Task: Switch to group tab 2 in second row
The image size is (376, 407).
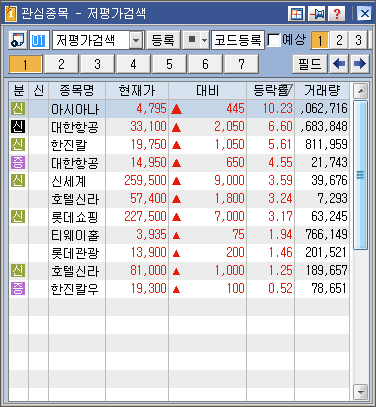Action: click(61, 64)
